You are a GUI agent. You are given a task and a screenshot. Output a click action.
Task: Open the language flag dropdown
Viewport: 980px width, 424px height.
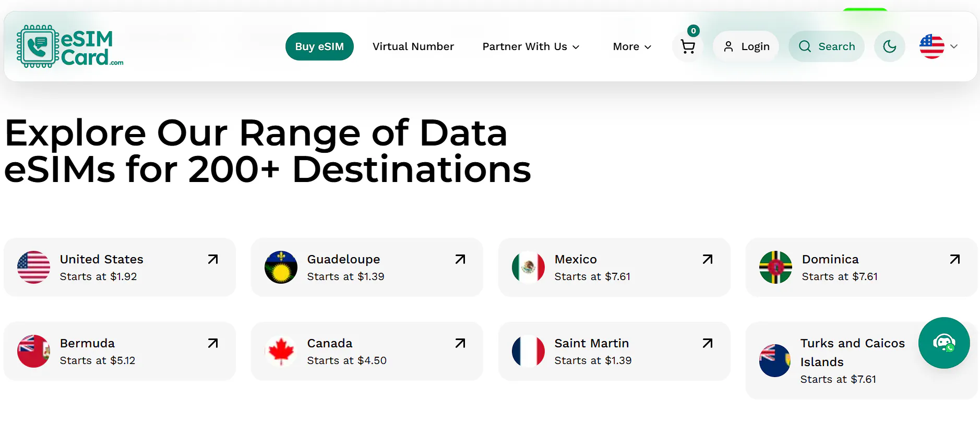939,46
